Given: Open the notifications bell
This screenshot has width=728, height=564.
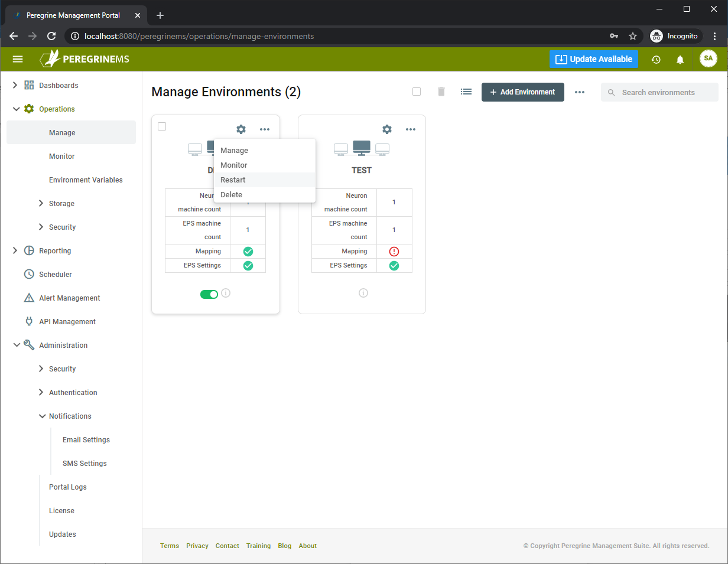Looking at the screenshot, I should pyautogui.click(x=680, y=60).
